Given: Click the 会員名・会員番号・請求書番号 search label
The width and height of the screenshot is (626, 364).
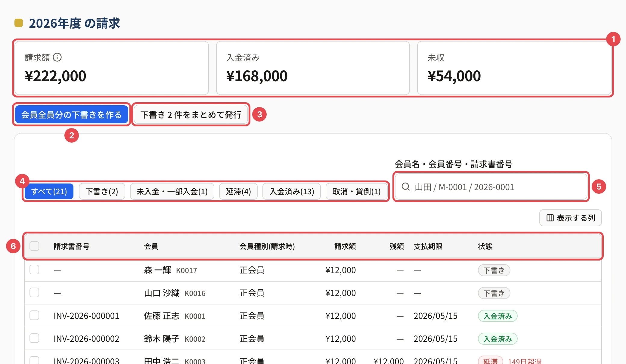Looking at the screenshot, I should (454, 164).
